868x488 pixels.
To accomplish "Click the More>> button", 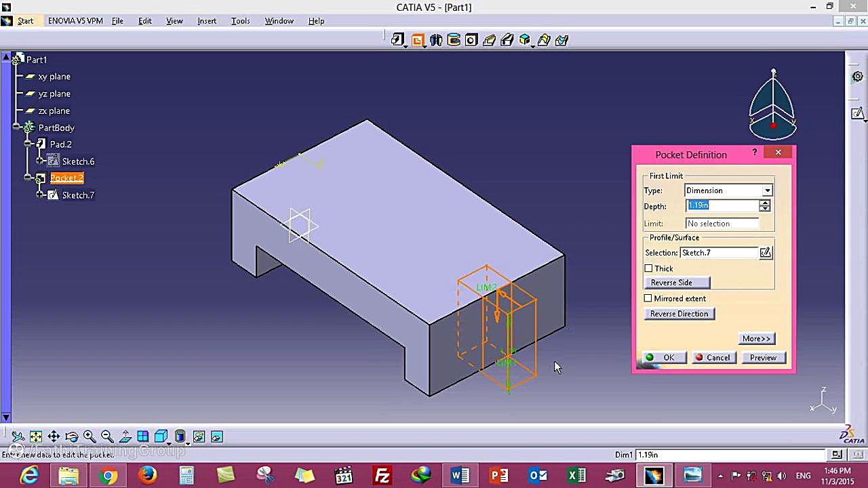I will [756, 339].
